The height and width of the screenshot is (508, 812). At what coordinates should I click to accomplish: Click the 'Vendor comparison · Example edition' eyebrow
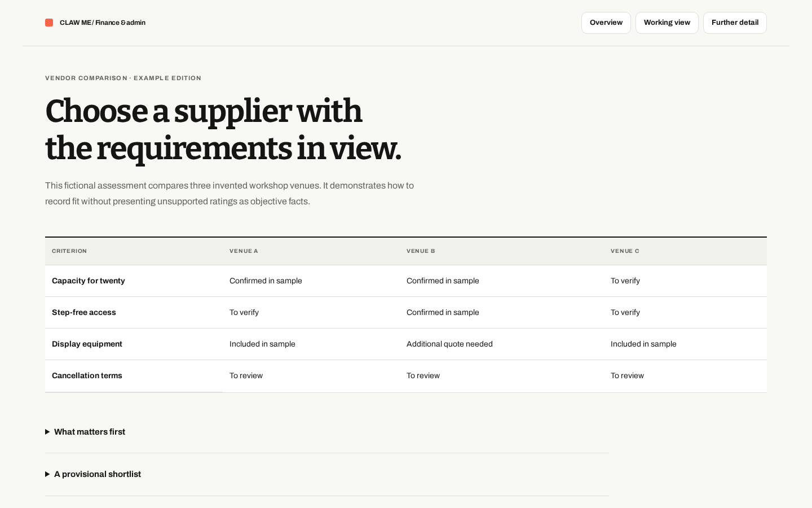tap(123, 78)
